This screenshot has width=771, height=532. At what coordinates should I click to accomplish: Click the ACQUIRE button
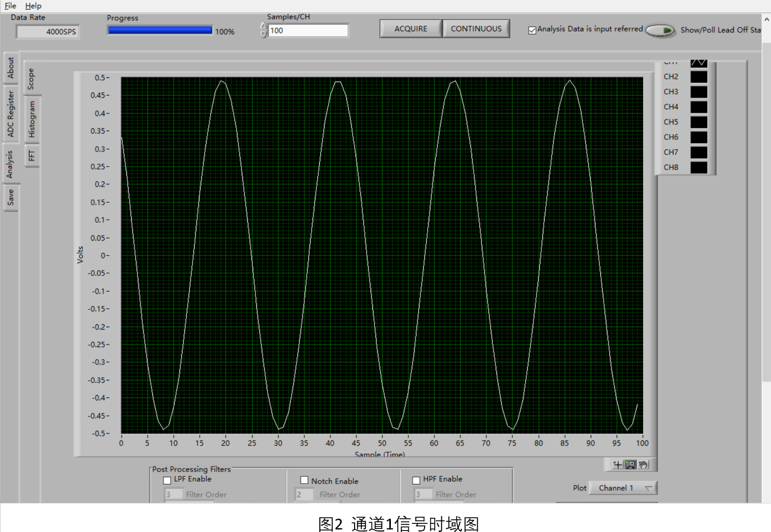pyautogui.click(x=411, y=29)
